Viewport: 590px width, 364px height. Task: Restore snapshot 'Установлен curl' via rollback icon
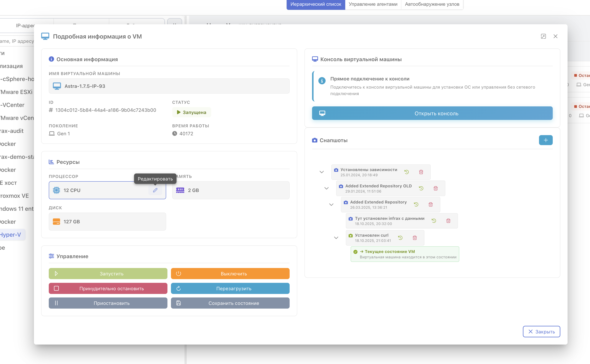(x=401, y=238)
